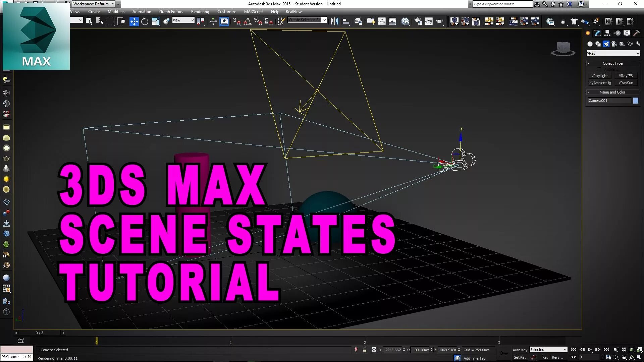Create a VRayLight object
The image size is (644, 362).
click(599, 76)
